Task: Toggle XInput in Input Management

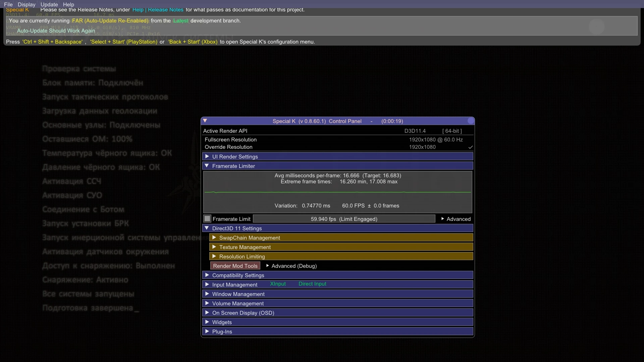Action: [278, 284]
